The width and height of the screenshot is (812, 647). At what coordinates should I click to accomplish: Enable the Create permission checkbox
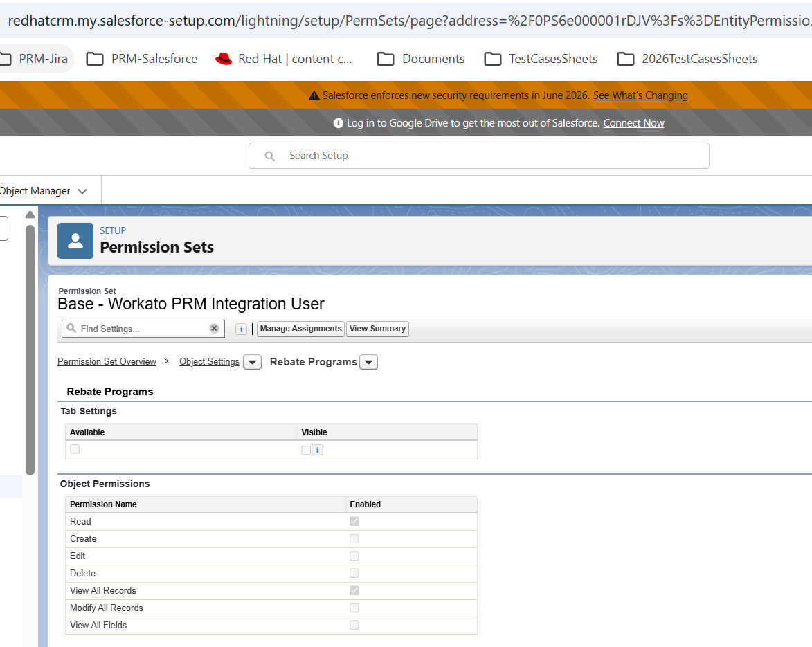354,538
